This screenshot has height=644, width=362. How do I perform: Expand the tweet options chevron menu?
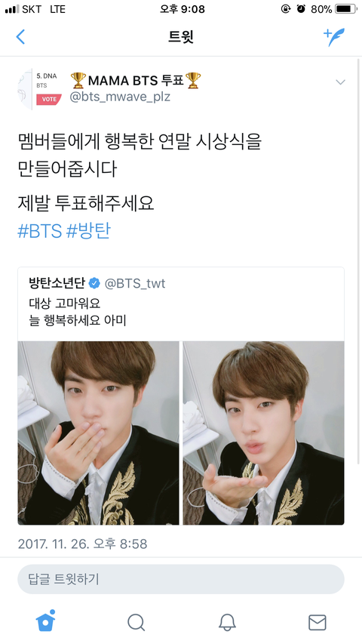340,82
